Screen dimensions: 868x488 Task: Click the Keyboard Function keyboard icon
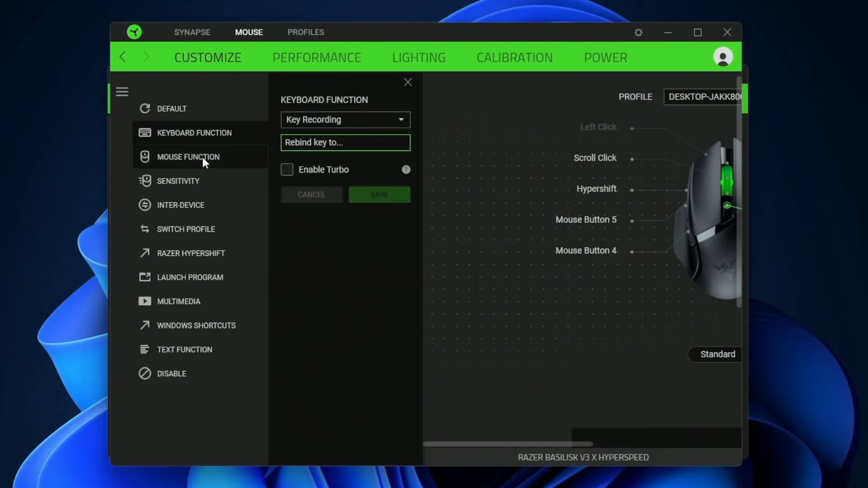click(x=145, y=132)
